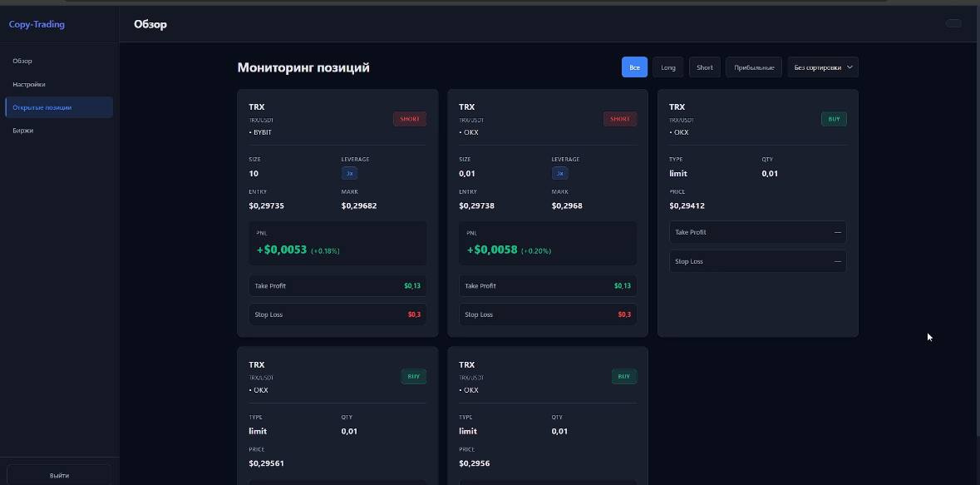Screen dimensions: 980x485
Task: Click the 'limit' type on the $0,29561 card
Action: [x=258, y=431]
